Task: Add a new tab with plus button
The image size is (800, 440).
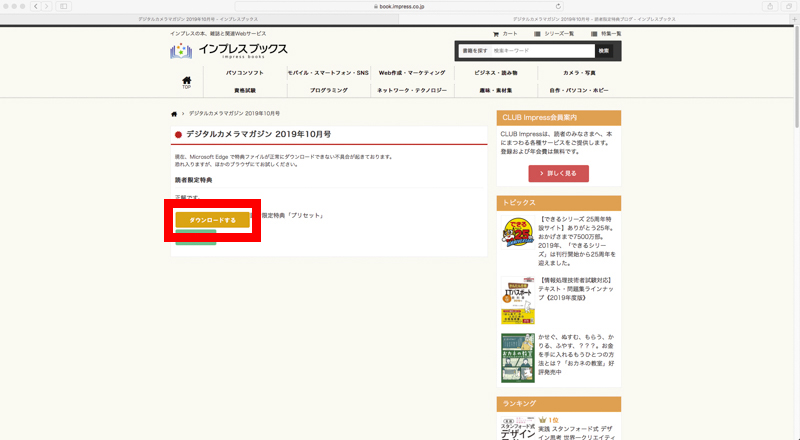Action: [x=794, y=19]
